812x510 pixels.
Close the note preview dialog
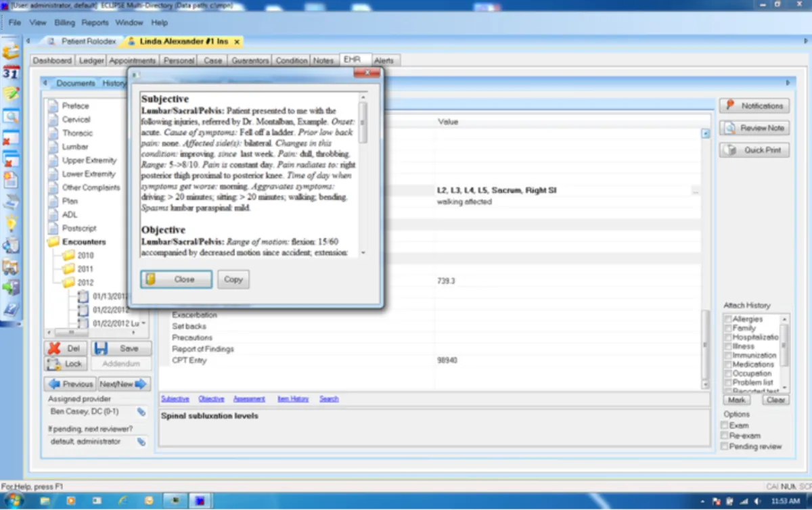[177, 279]
